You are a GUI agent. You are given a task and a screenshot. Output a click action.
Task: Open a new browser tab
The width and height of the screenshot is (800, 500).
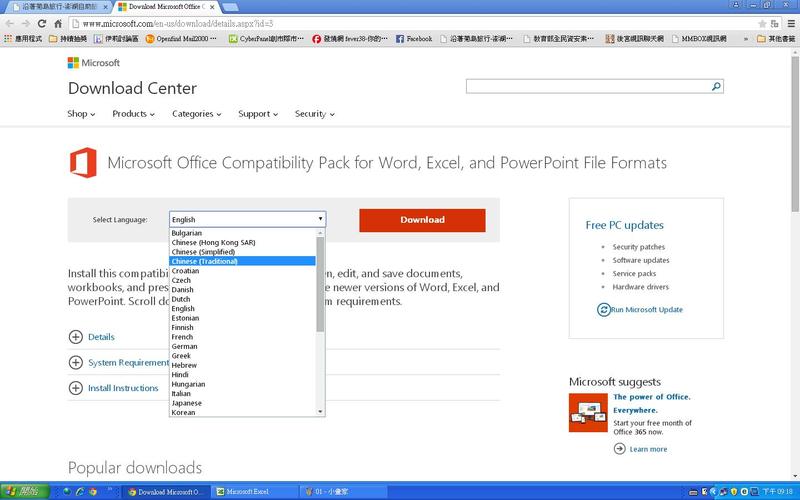point(231,7)
